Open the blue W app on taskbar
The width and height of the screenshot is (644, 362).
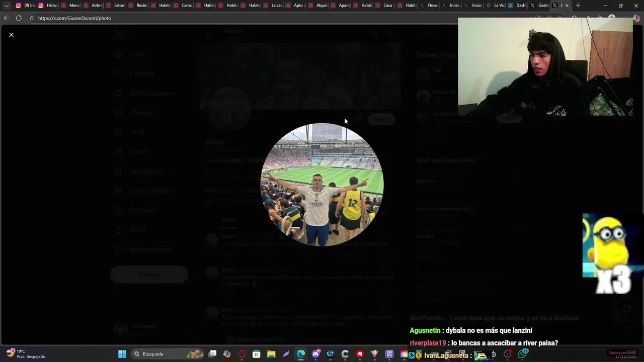330,354
